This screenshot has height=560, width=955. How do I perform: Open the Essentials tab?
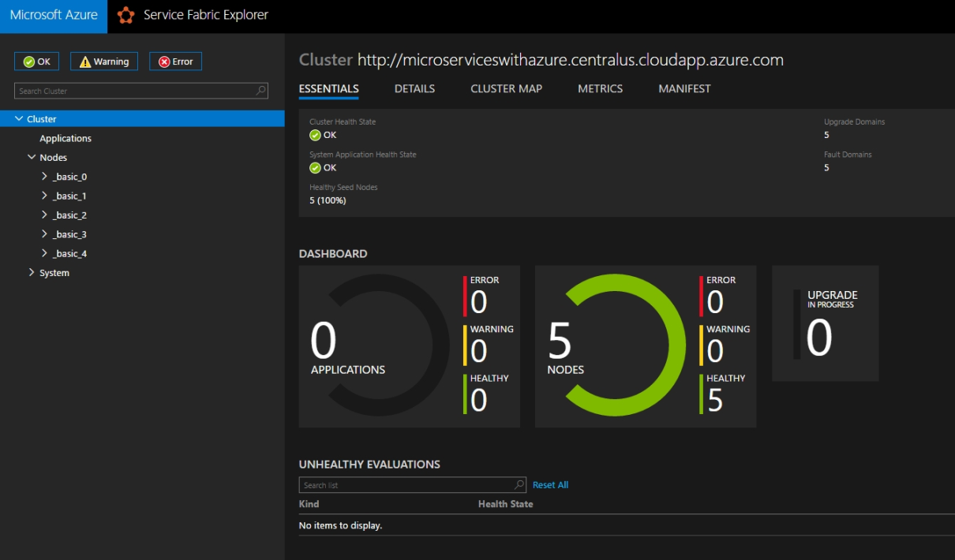tap(329, 89)
